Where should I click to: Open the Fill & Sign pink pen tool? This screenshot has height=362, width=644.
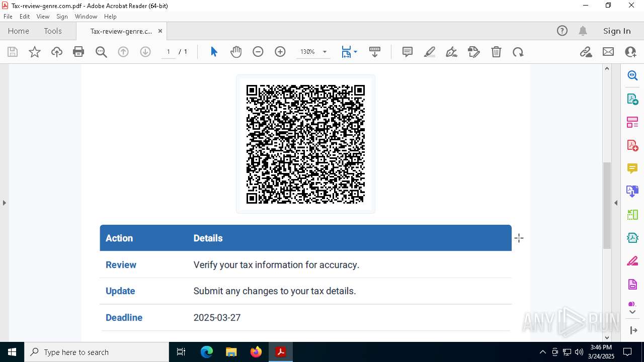tap(632, 261)
